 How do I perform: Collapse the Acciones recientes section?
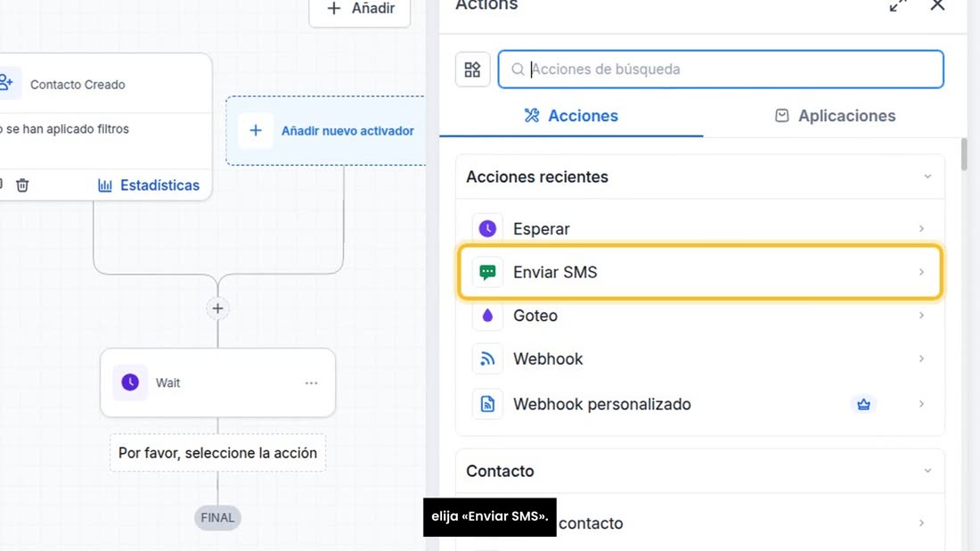coord(927,177)
